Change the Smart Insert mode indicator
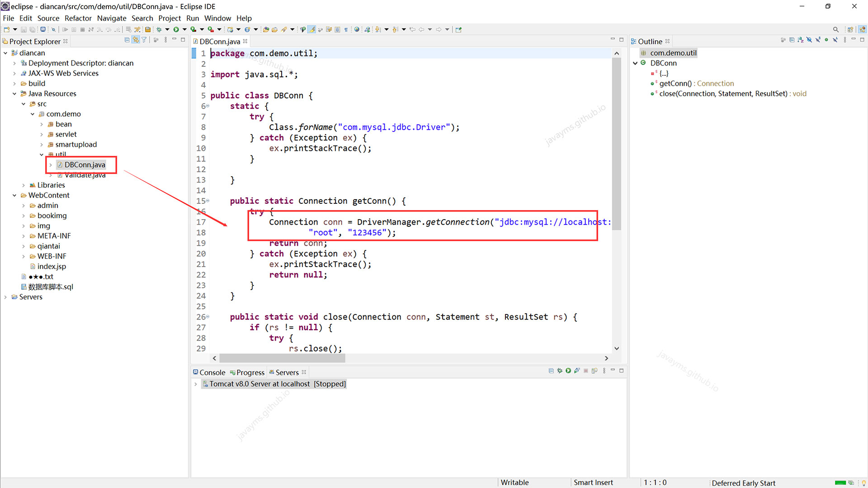This screenshot has height=488, width=868. (x=593, y=482)
